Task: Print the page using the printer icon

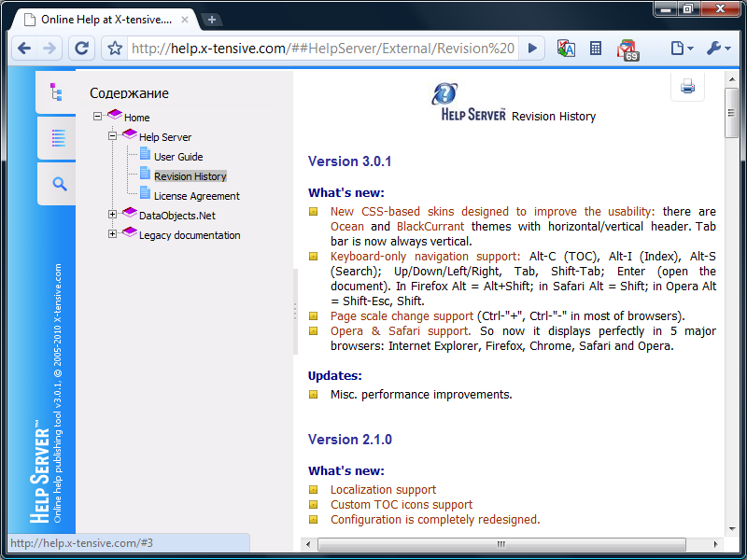Action: tap(687, 87)
